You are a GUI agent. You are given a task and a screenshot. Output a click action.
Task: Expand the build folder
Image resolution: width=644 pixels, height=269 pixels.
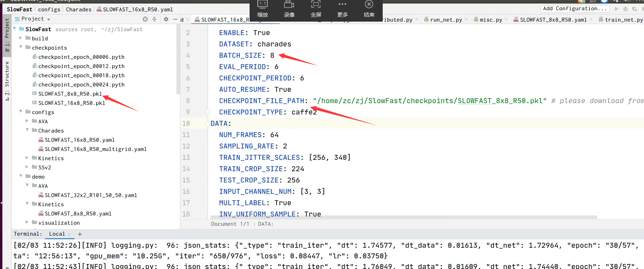pyautogui.click(x=21, y=38)
